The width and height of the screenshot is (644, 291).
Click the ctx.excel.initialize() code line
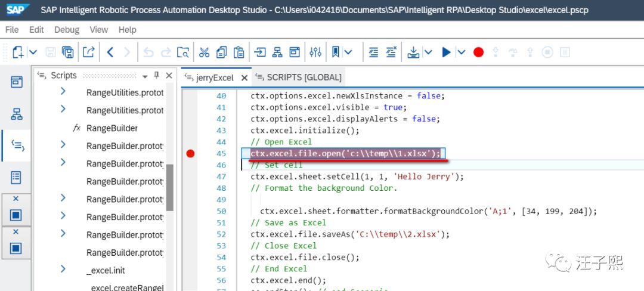(x=305, y=130)
